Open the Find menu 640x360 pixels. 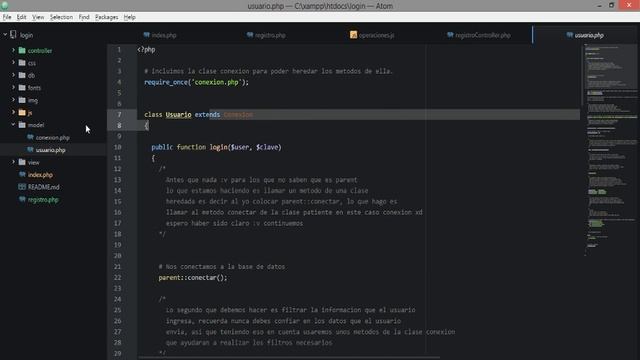coord(84,17)
